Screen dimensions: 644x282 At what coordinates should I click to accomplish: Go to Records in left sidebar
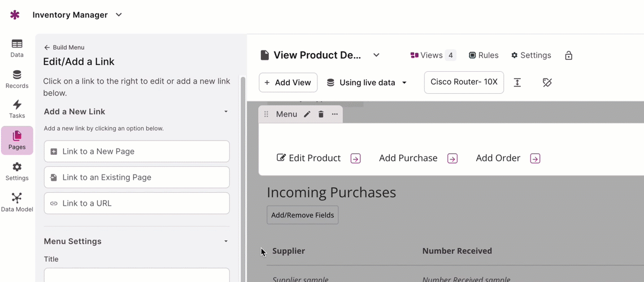click(17, 79)
